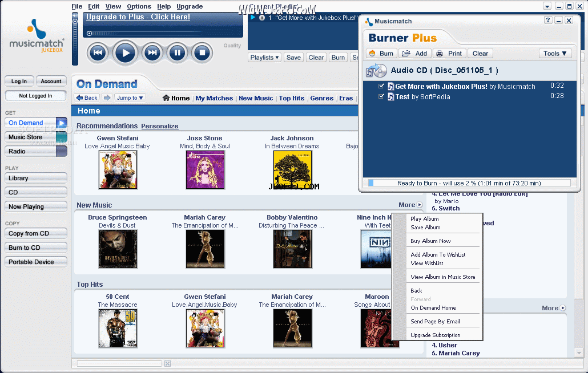Viewport: 588px width, 373px height.
Task: Go to the On Demand Home page
Action: coord(176,98)
